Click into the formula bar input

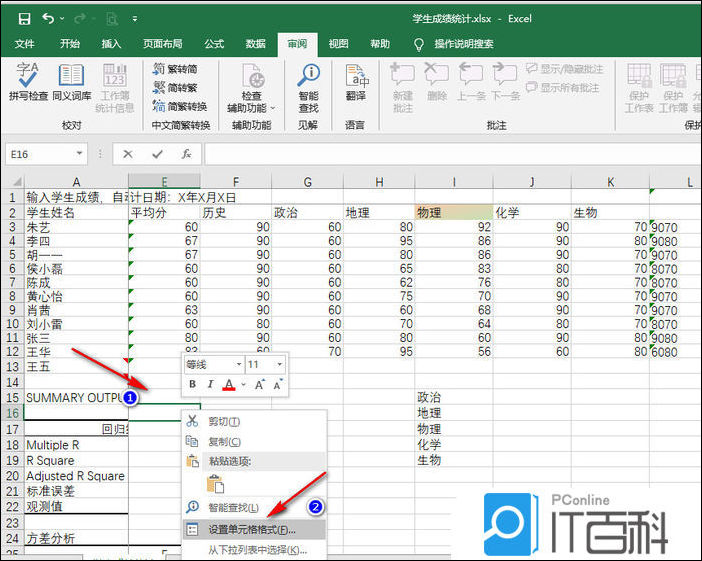tap(450, 154)
